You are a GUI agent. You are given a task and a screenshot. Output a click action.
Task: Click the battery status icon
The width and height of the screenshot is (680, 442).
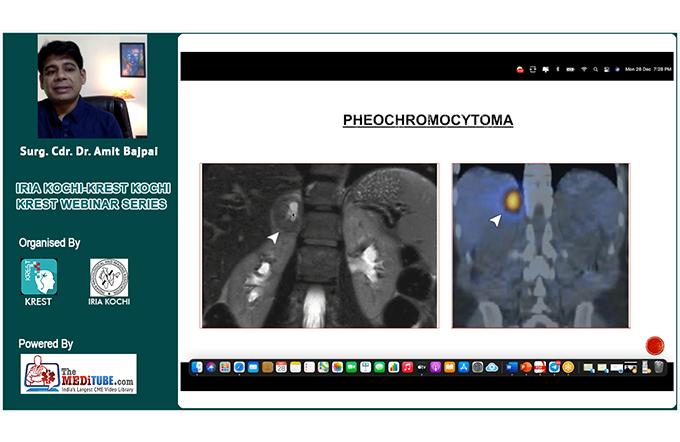(571, 69)
